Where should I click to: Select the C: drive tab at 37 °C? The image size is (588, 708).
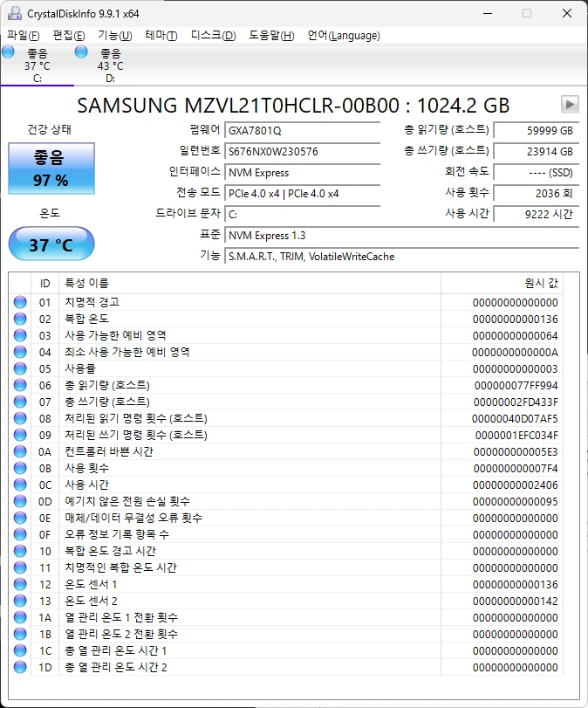coord(37,65)
